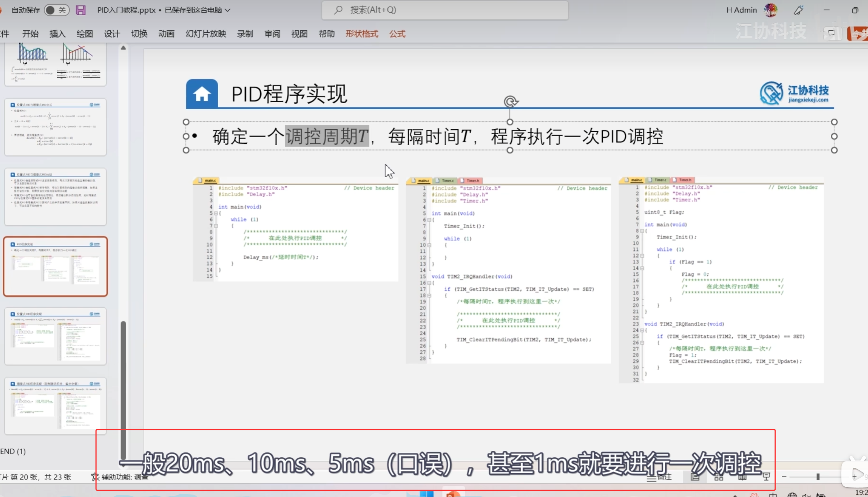Toggle the 备注 (Notes) button
Viewport: 868px width, 497px height.
tap(659, 477)
